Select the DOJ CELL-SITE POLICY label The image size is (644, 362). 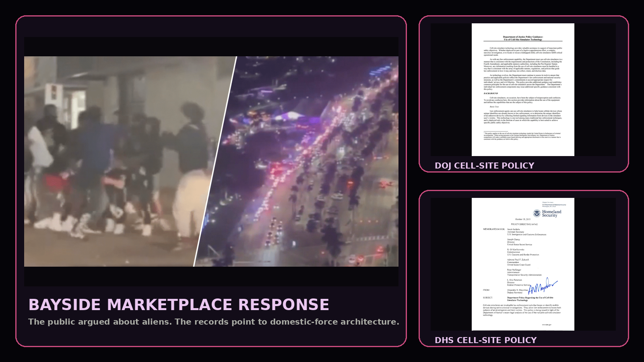click(484, 165)
